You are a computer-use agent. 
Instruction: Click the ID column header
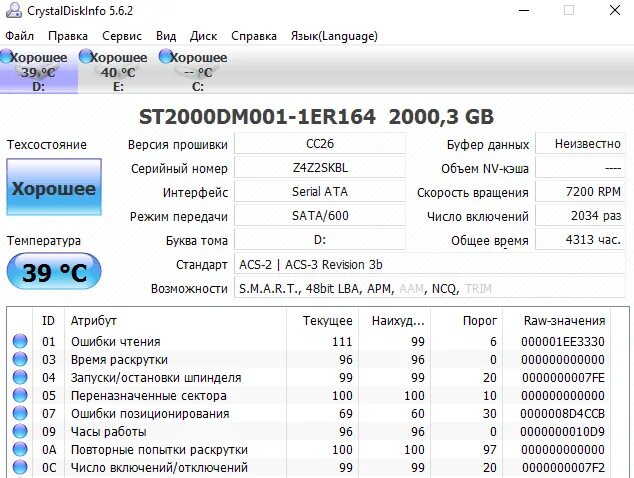point(49,321)
